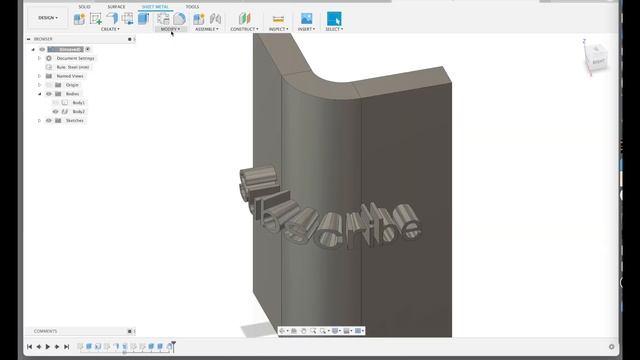Click the Select tool icon
640x360 pixels.
tap(334, 19)
